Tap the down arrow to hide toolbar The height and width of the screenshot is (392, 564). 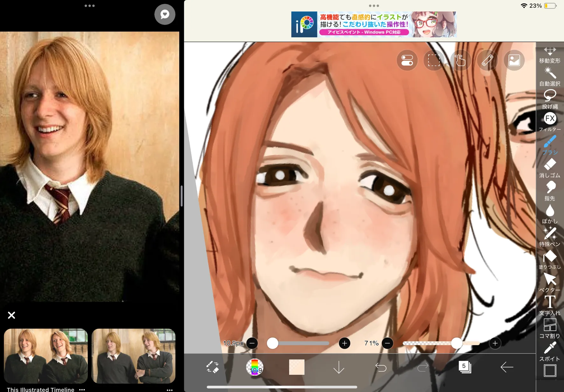339,367
